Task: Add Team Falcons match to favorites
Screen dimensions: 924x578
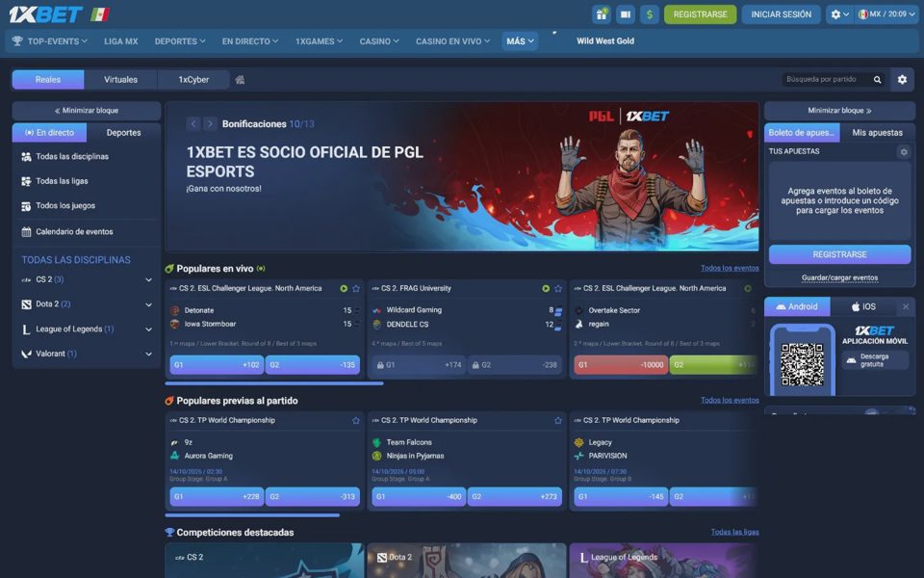Action: [x=558, y=421]
